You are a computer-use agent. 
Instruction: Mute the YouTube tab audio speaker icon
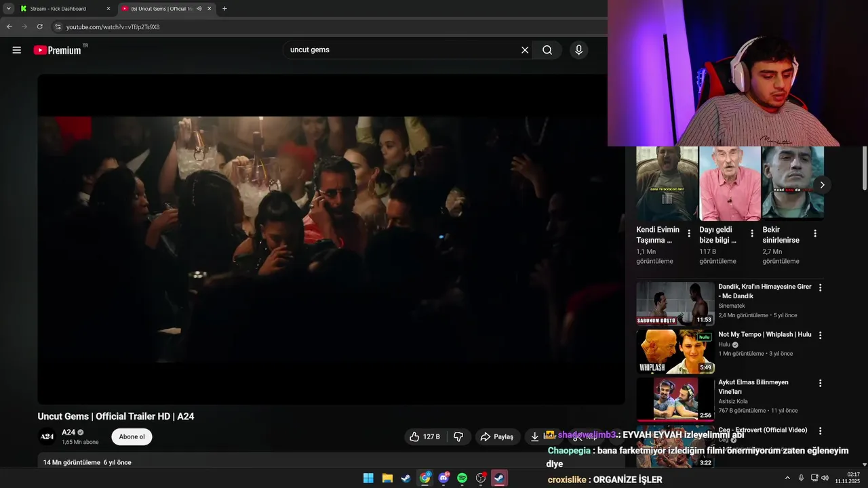pyautogui.click(x=199, y=9)
